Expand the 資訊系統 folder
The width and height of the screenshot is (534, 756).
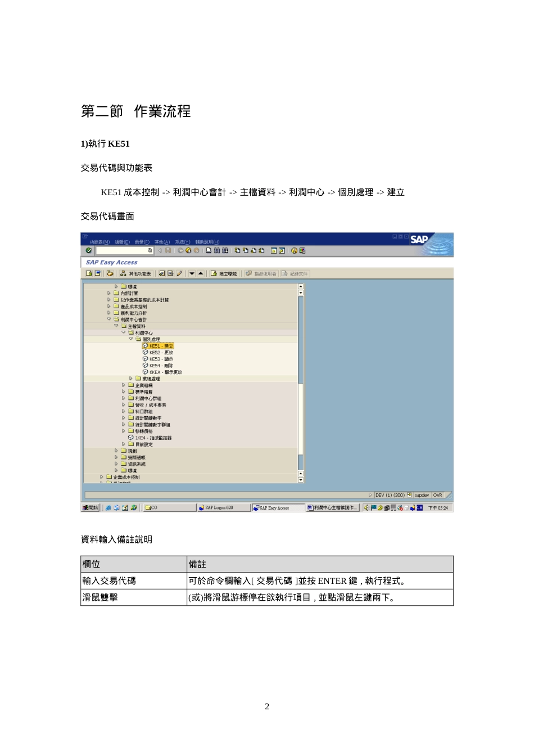pyautogui.click(x=116, y=464)
